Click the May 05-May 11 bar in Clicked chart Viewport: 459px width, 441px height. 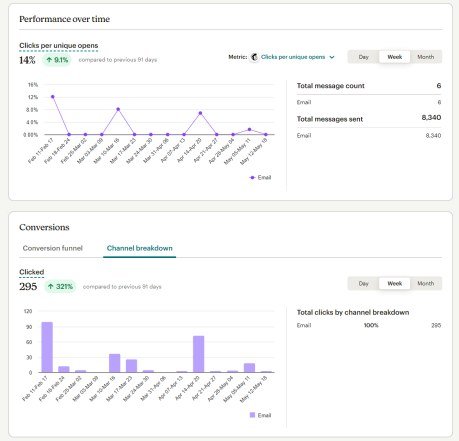coord(249,368)
